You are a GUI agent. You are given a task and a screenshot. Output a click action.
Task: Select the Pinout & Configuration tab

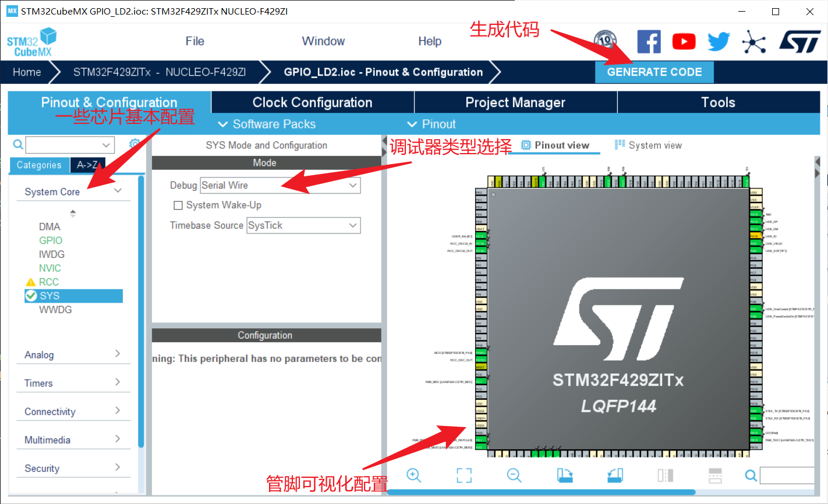(x=109, y=102)
